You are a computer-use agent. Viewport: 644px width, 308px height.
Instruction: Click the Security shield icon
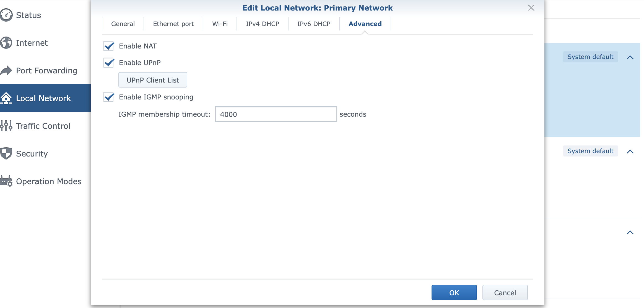coord(6,153)
